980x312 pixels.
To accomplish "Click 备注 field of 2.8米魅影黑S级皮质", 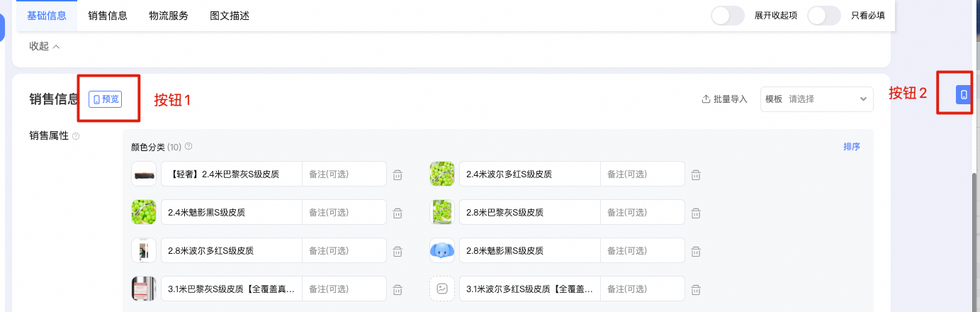I will point(643,250).
